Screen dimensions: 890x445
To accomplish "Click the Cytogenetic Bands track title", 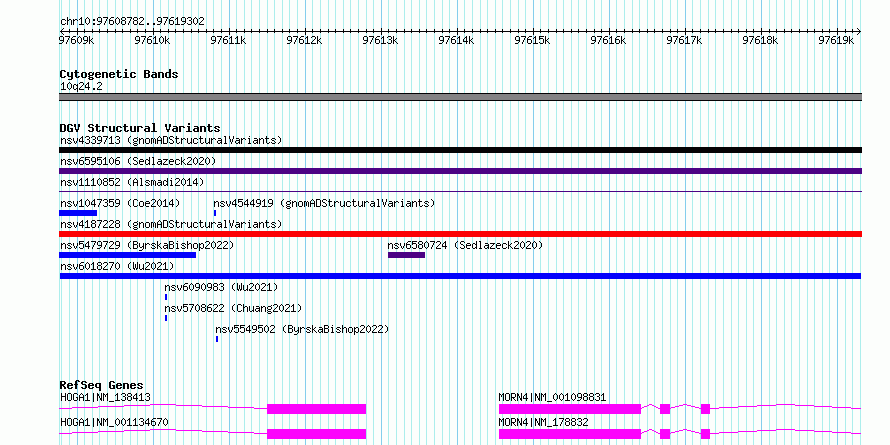I will click(x=119, y=74).
